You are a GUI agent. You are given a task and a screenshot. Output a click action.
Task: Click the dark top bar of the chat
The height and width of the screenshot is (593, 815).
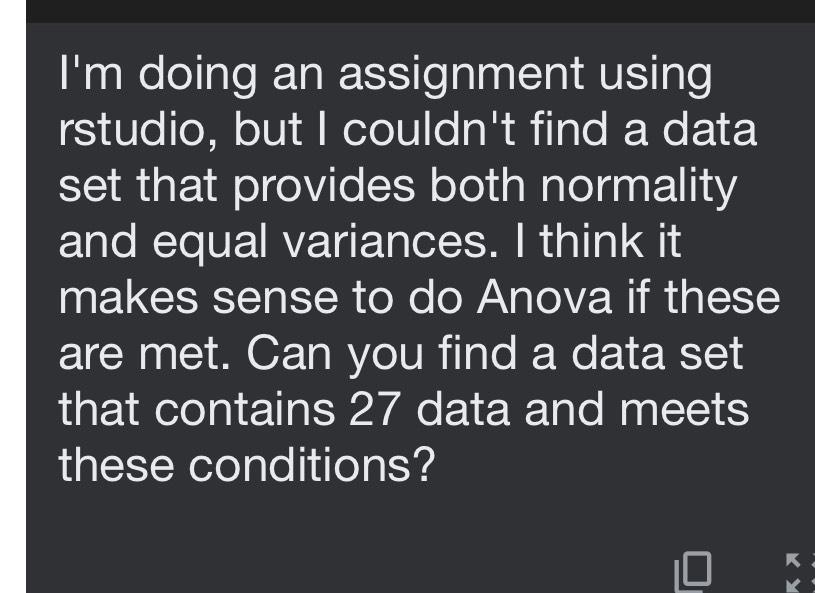(407, 10)
